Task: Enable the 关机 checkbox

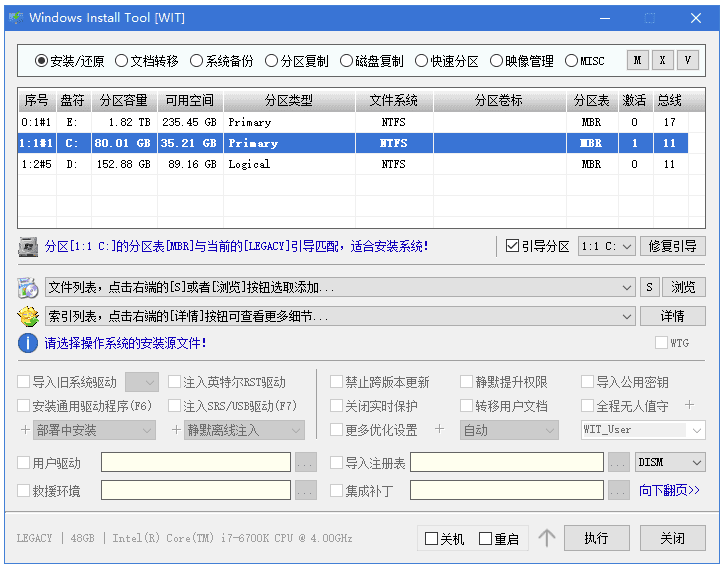Action: pos(432,539)
